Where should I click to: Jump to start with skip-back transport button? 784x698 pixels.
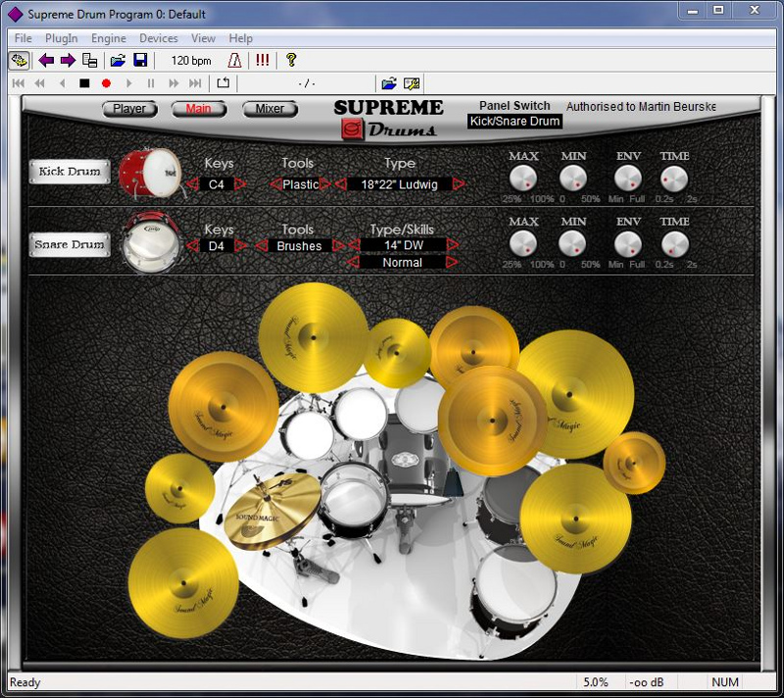tap(18, 83)
